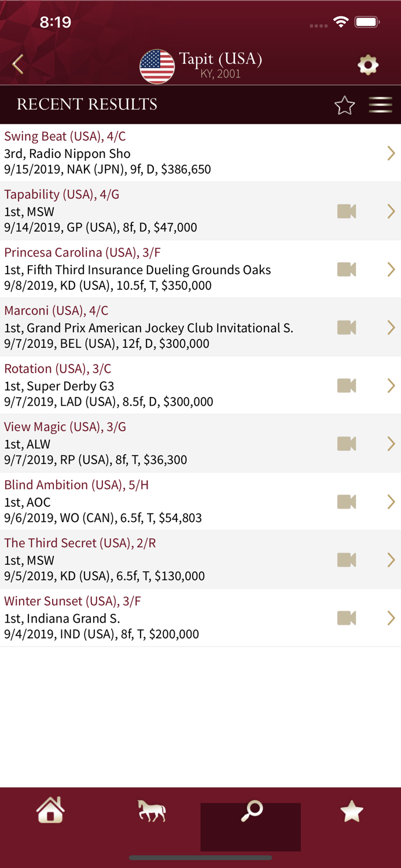Image resolution: width=401 pixels, height=868 pixels.
Task: Open the video for Winter Sunset's race
Action: coord(345,618)
